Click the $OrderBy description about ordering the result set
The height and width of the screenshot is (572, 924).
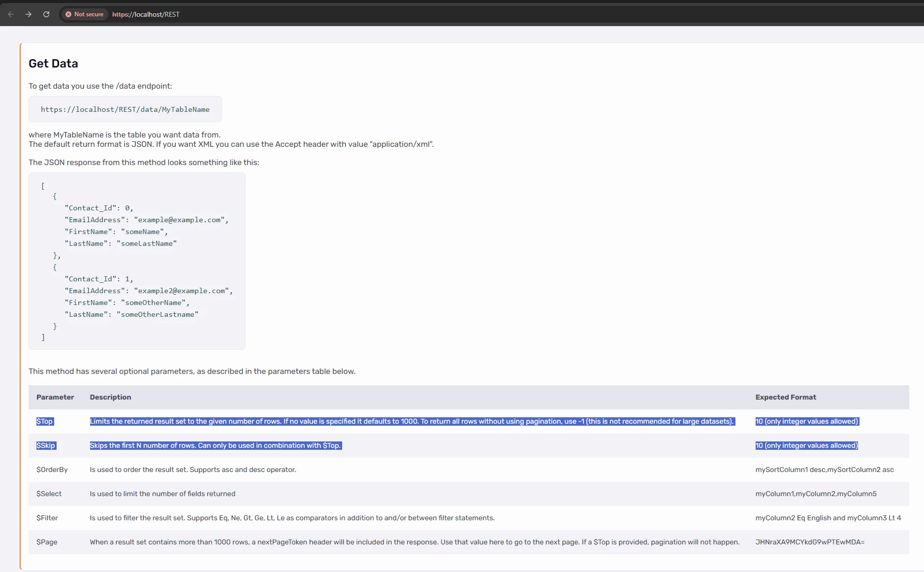coord(193,470)
